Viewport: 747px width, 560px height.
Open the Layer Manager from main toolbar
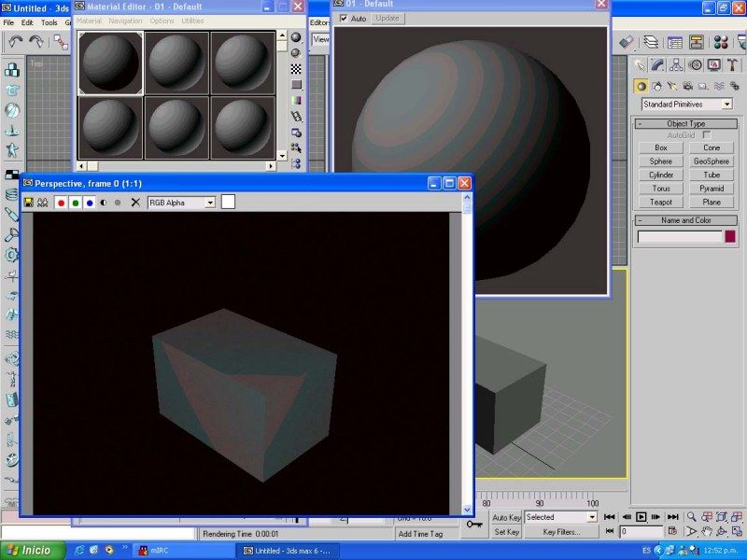651,42
